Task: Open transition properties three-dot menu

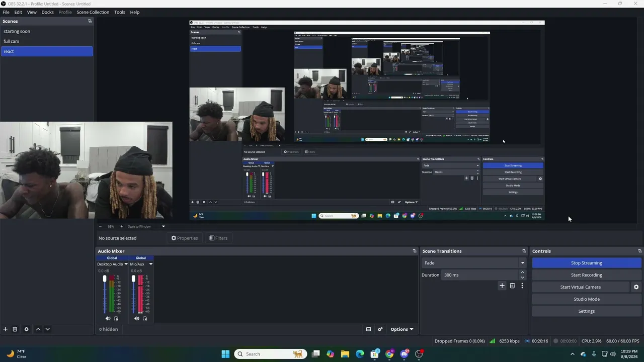Action: click(x=522, y=286)
